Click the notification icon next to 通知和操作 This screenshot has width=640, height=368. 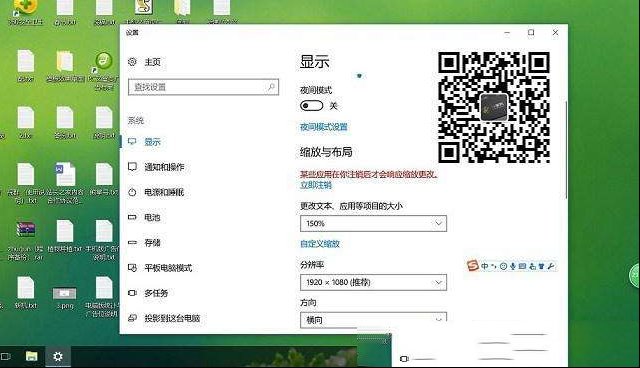tap(132, 166)
